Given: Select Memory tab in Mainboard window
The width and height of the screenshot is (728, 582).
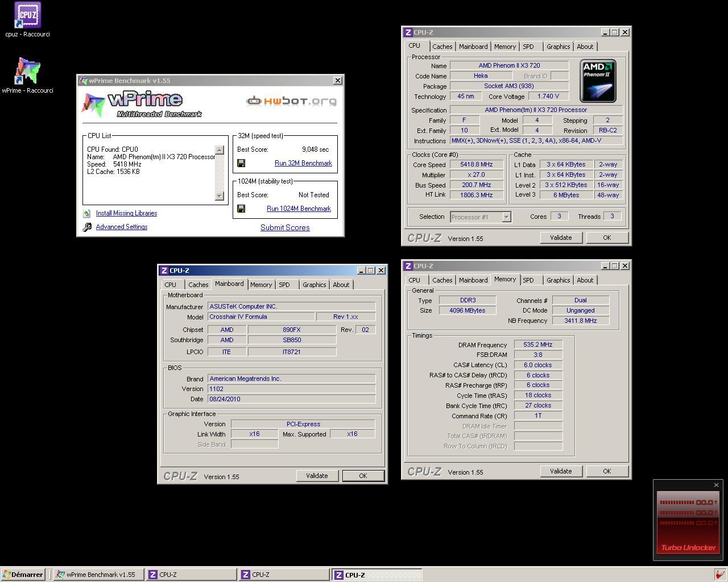Looking at the screenshot, I should [x=261, y=285].
